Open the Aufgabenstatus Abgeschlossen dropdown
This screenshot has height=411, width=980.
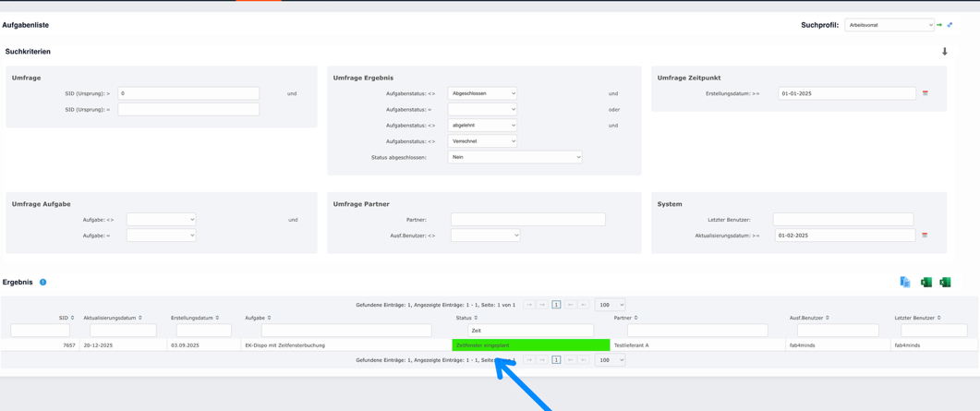coord(482,93)
